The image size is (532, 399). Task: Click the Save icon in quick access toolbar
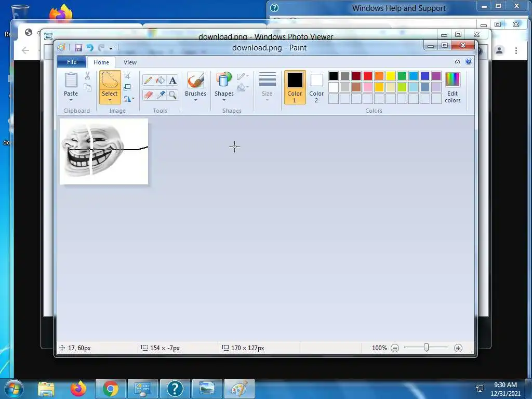[78, 48]
